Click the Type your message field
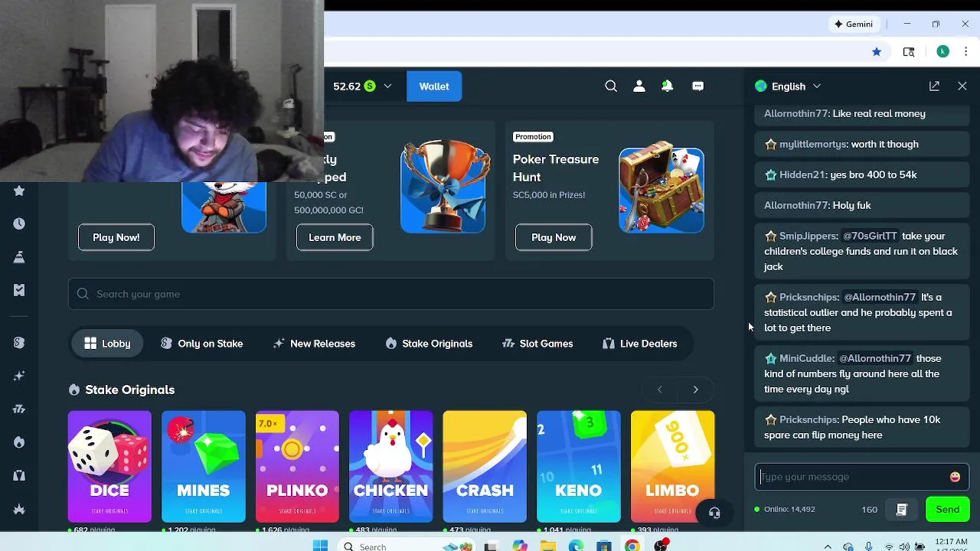The width and height of the screenshot is (980, 551). (x=851, y=477)
